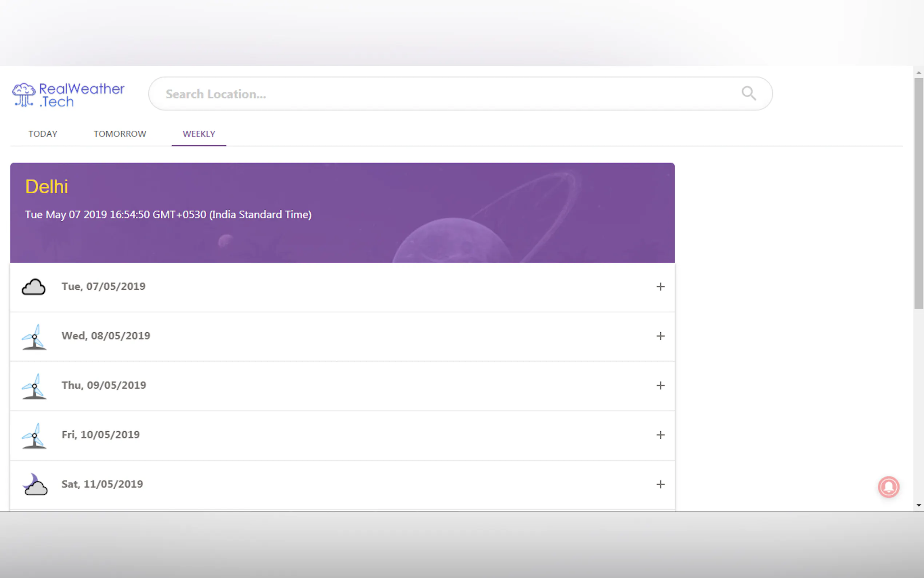The image size is (924, 578).
Task: Click the Delhi city heading
Action: (x=47, y=187)
